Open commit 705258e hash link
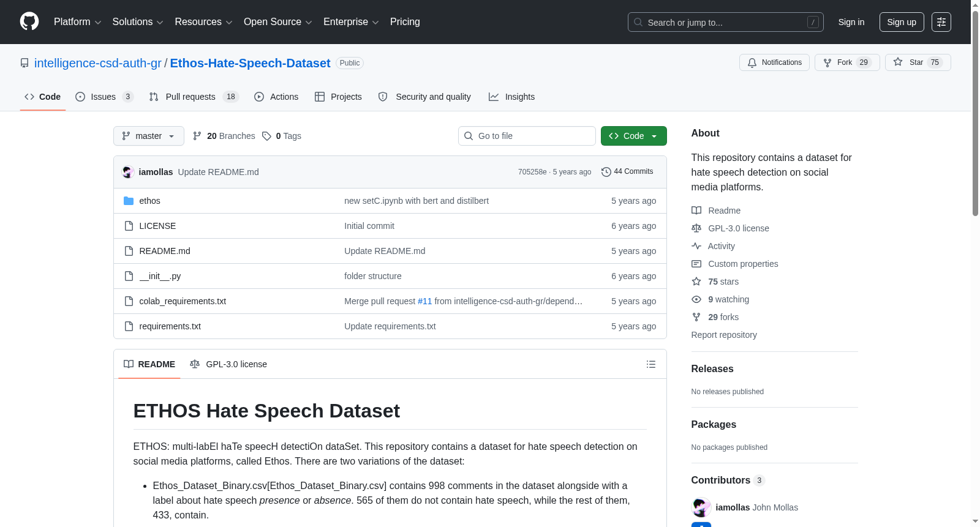Viewport: 980px width, 527px height. [532, 172]
